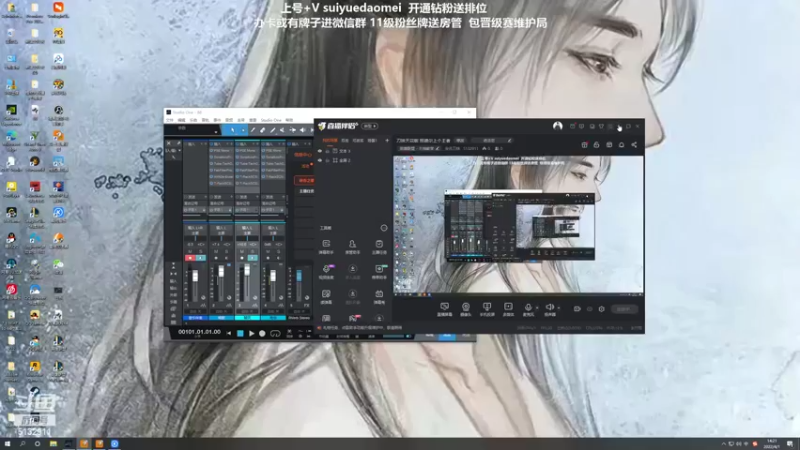Hide the first source in live companion
This screenshot has height=450, width=800.
(320, 151)
